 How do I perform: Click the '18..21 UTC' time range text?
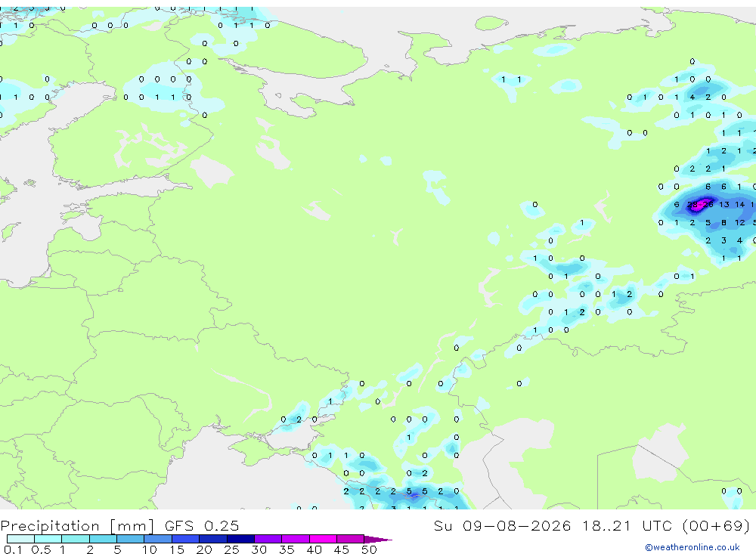(626, 525)
